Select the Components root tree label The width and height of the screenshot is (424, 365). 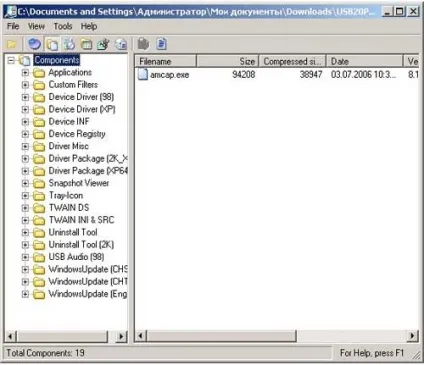57,60
